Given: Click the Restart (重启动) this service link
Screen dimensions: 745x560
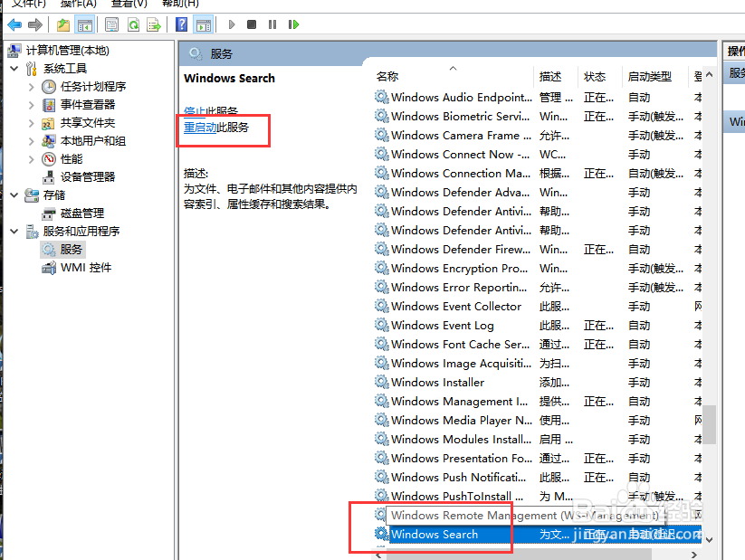Looking at the screenshot, I should tap(200, 128).
